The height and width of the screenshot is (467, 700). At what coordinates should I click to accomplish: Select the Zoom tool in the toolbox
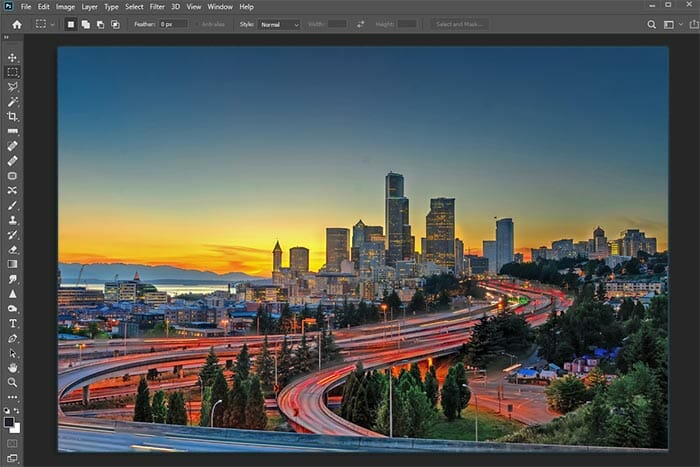(13, 382)
